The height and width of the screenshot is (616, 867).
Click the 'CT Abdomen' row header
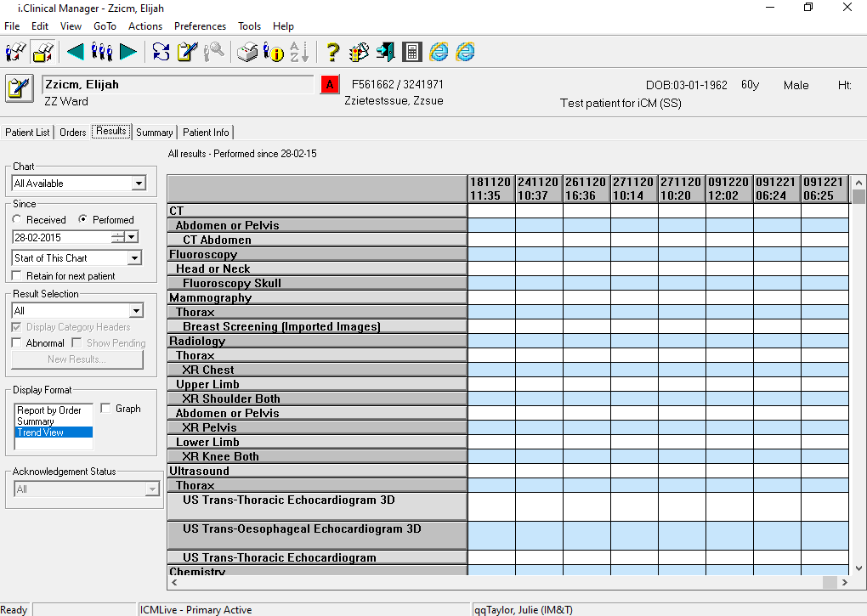317,240
